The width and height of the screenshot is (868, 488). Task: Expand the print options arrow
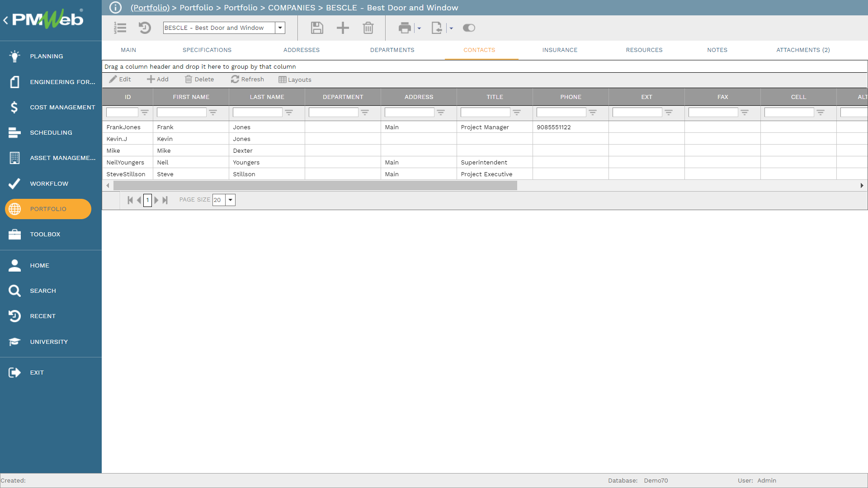point(419,28)
